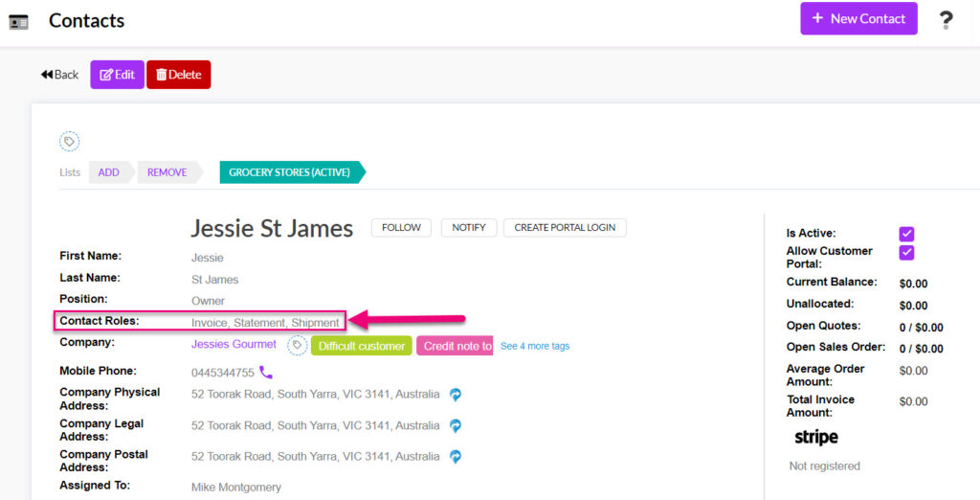980x500 pixels.
Task: Click the company tag icon beside Jessies Gourmet
Action: pos(297,346)
